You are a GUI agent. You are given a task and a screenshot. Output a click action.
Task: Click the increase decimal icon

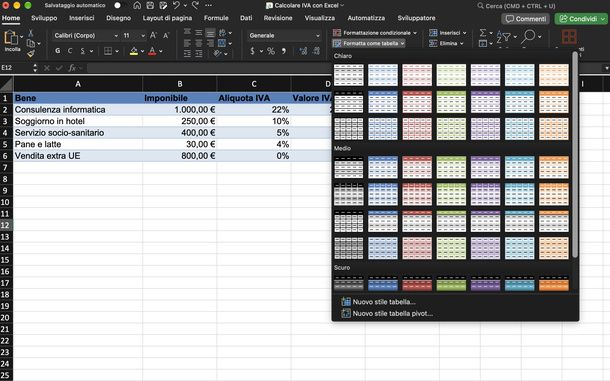click(303, 51)
